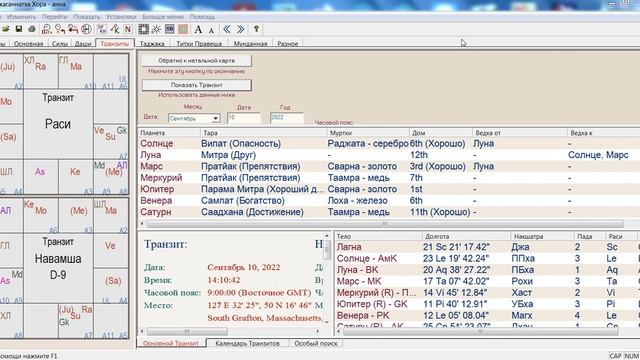Switch to the Основной Транзит bottom tab
Screen dimensions: 640x360
coord(171,344)
